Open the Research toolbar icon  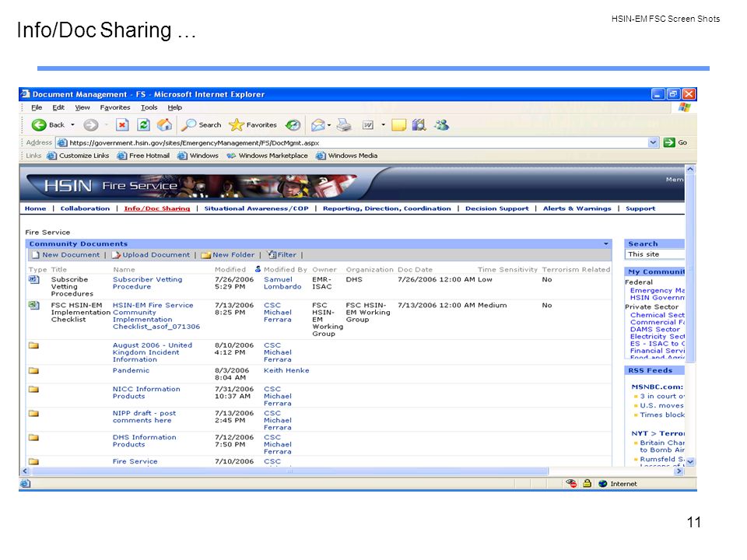419,124
